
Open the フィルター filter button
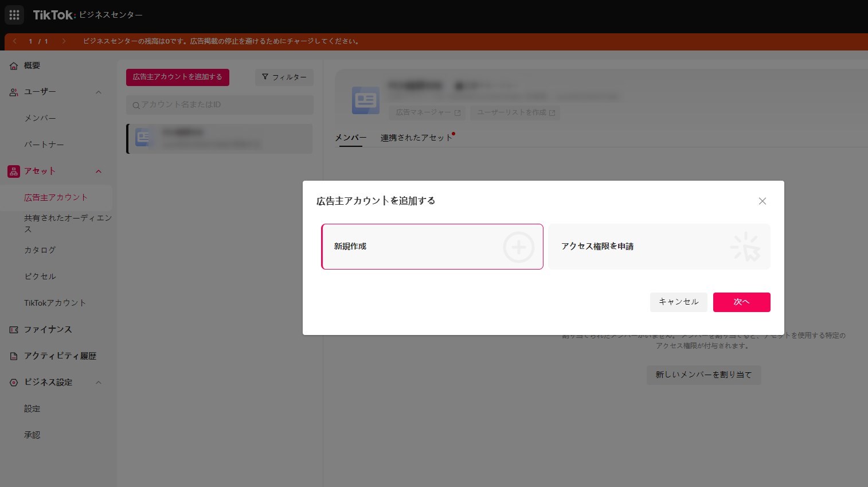(284, 77)
